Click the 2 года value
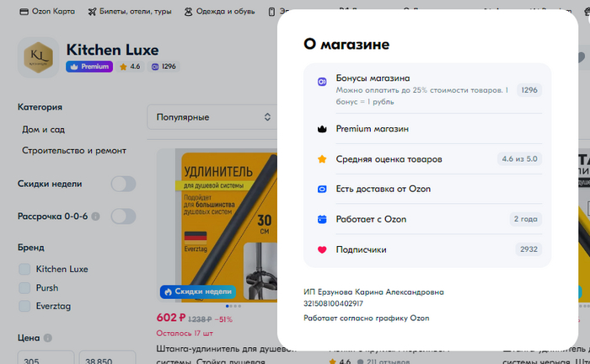 point(526,219)
